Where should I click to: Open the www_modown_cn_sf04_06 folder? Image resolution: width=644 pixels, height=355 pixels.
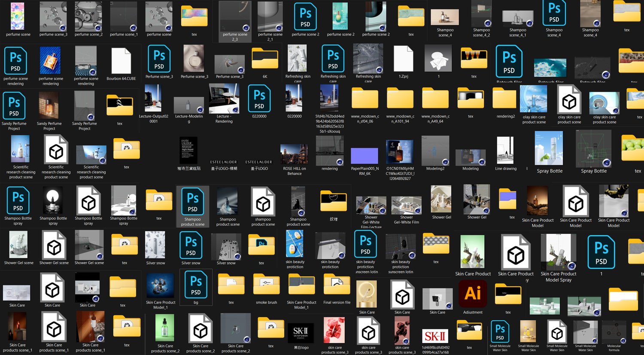(x=365, y=97)
